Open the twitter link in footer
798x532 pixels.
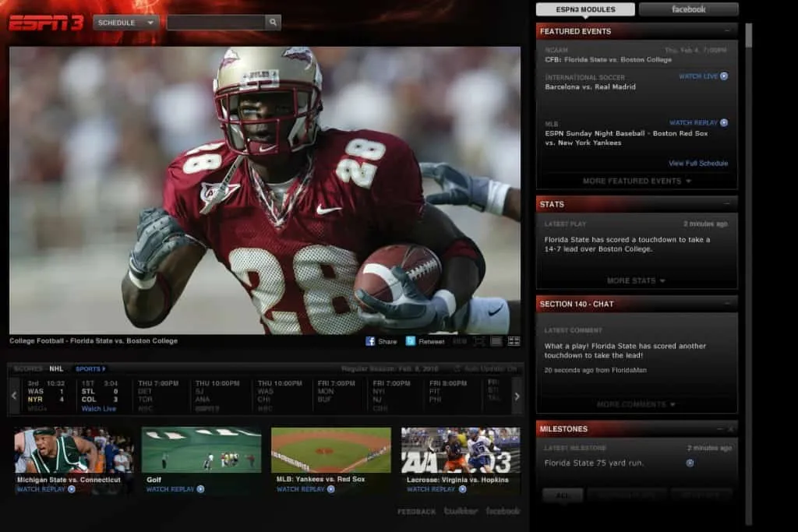pos(461,511)
